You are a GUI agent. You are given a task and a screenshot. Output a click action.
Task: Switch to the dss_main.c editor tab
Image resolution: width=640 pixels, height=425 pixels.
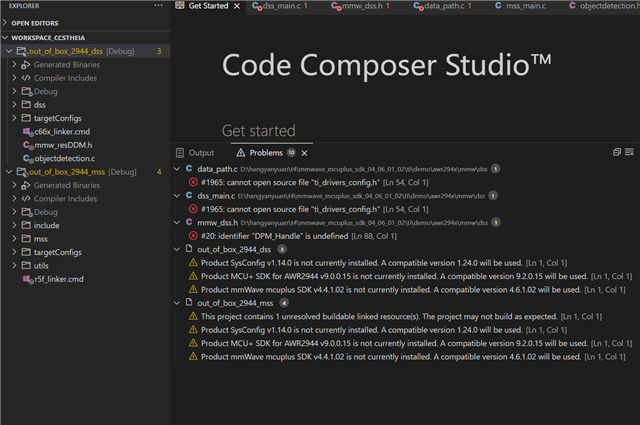280,6
